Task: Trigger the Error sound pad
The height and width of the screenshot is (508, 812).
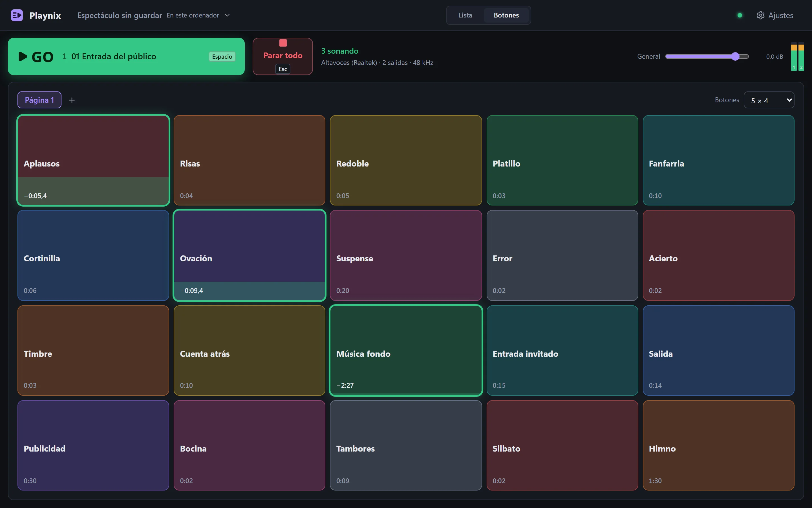Action: (x=562, y=255)
